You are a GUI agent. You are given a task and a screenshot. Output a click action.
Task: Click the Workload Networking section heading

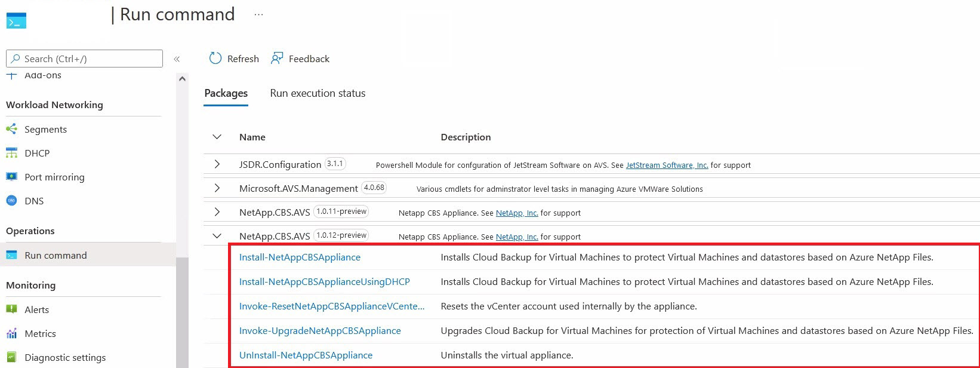[x=54, y=105]
